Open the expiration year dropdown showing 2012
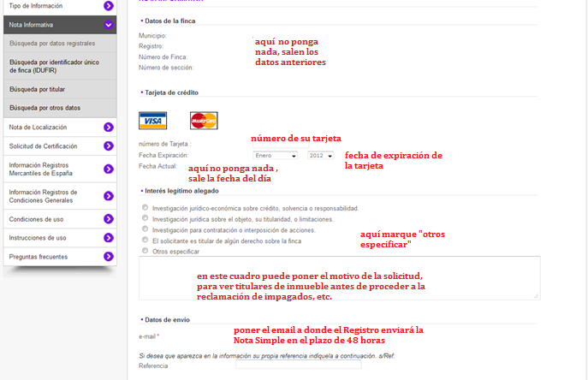 [x=320, y=156]
